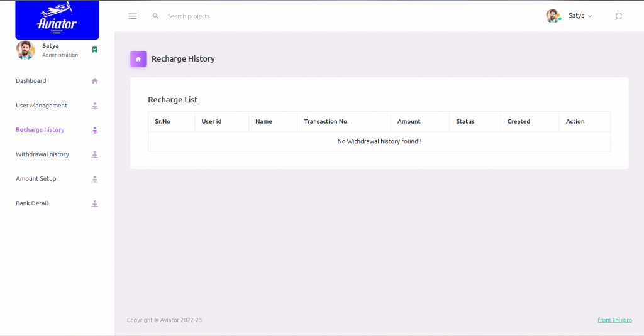Screen dimensions: 644x336
Task: Click the search magnifier icon
Action: pos(156,16)
